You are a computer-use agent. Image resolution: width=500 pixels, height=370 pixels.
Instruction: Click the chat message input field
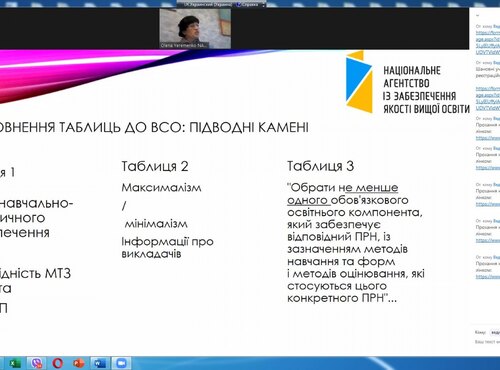[487, 342]
